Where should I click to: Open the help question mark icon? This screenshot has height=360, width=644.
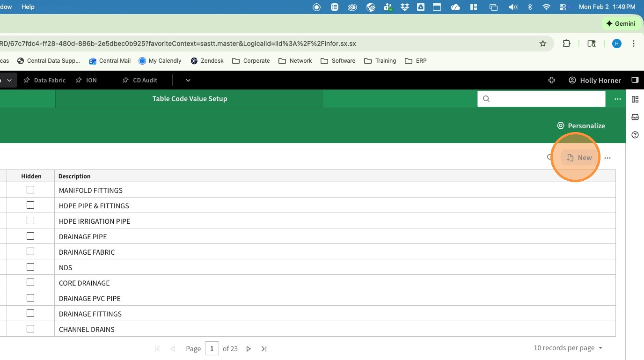coord(635,135)
